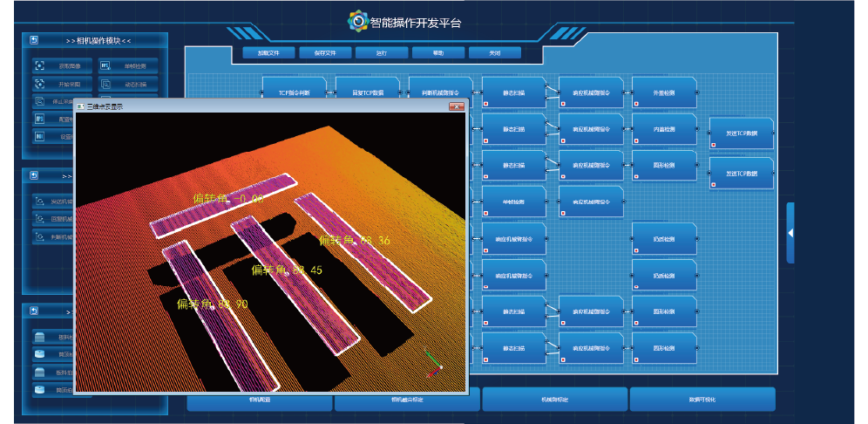Run the workflow with the 运行 button
The image size is (868, 424).
click(x=382, y=53)
